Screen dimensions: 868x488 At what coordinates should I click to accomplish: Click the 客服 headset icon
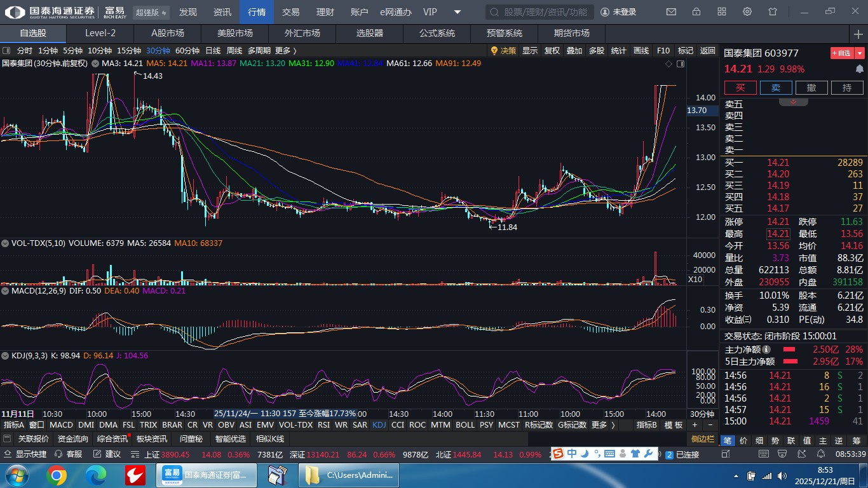click(69, 454)
